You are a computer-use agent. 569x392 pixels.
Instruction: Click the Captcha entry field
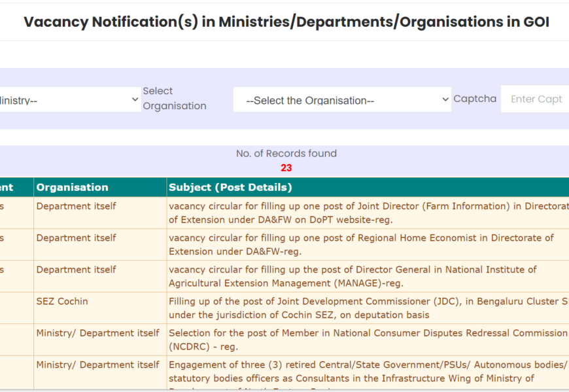[535, 99]
